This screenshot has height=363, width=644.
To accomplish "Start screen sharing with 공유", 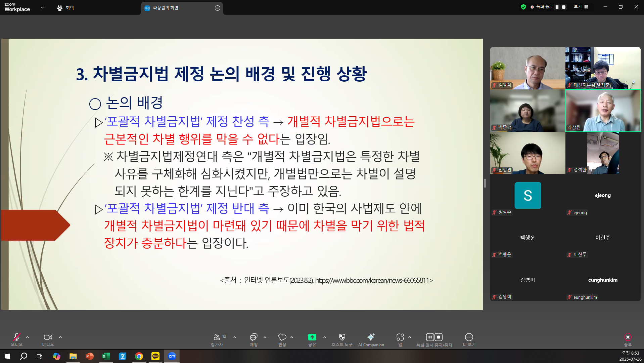I will click(x=312, y=337).
